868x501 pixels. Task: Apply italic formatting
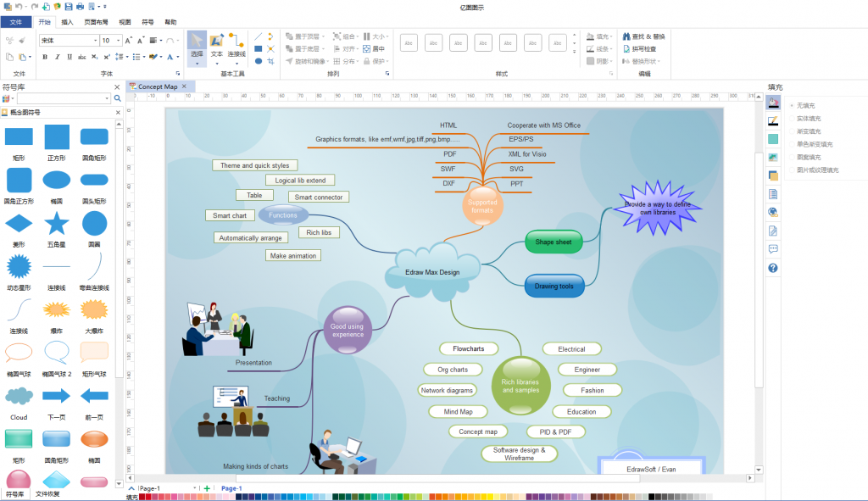pos(57,57)
